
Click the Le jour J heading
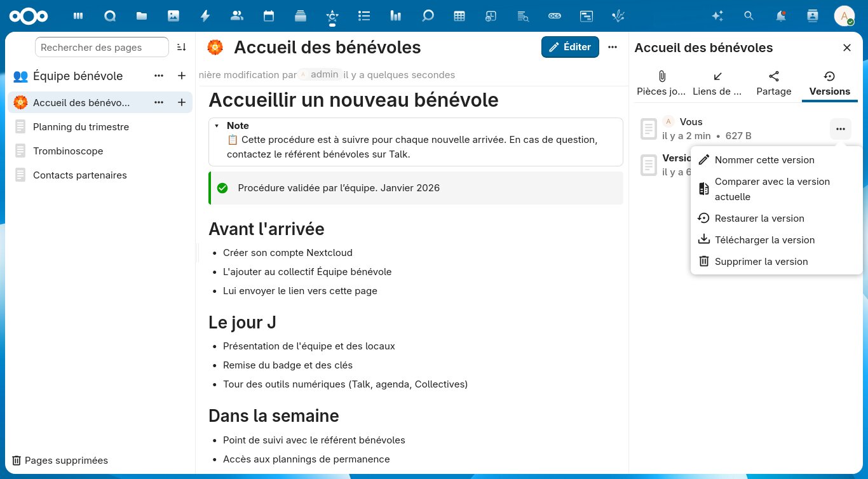[x=242, y=322]
